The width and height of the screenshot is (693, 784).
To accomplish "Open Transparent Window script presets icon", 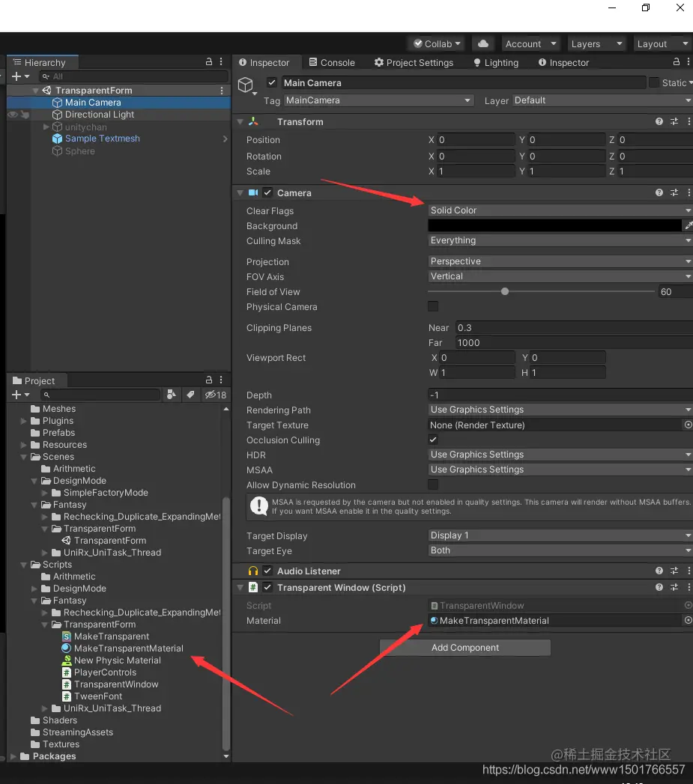I will [x=674, y=587].
